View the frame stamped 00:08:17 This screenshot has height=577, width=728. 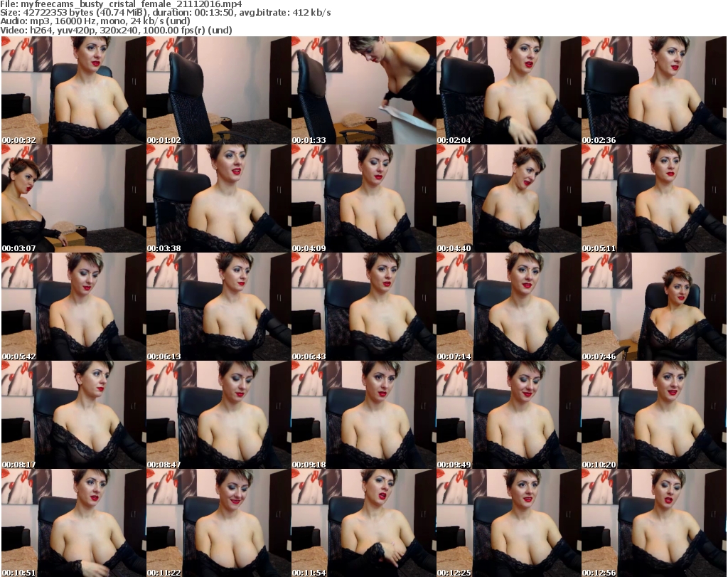74,415
